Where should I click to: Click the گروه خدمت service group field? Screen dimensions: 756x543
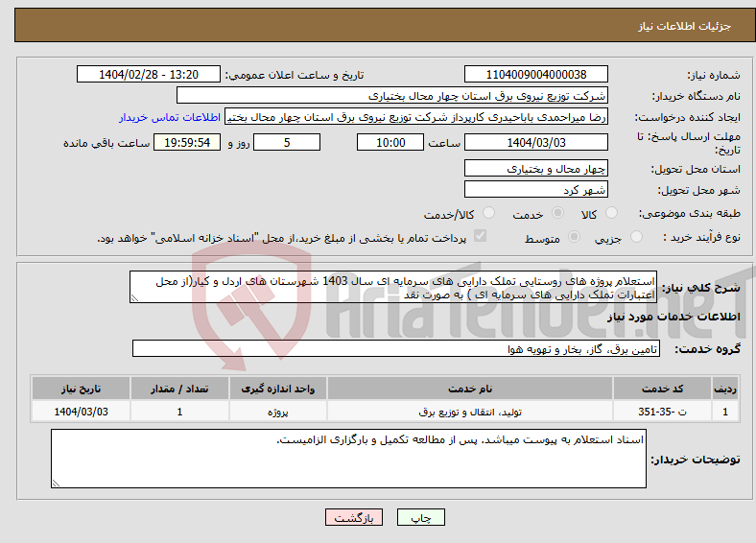pos(396,348)
